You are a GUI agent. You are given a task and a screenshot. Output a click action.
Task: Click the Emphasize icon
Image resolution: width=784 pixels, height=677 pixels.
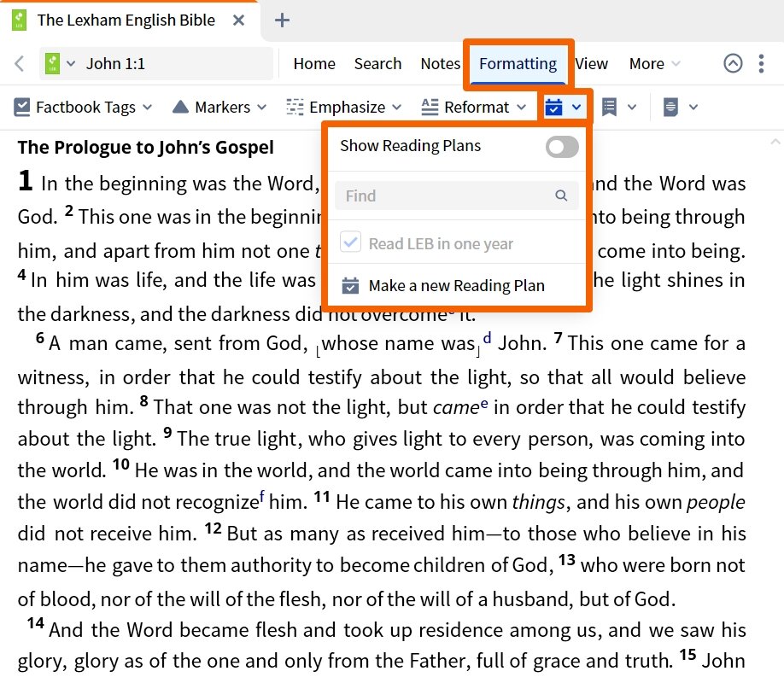295,107
